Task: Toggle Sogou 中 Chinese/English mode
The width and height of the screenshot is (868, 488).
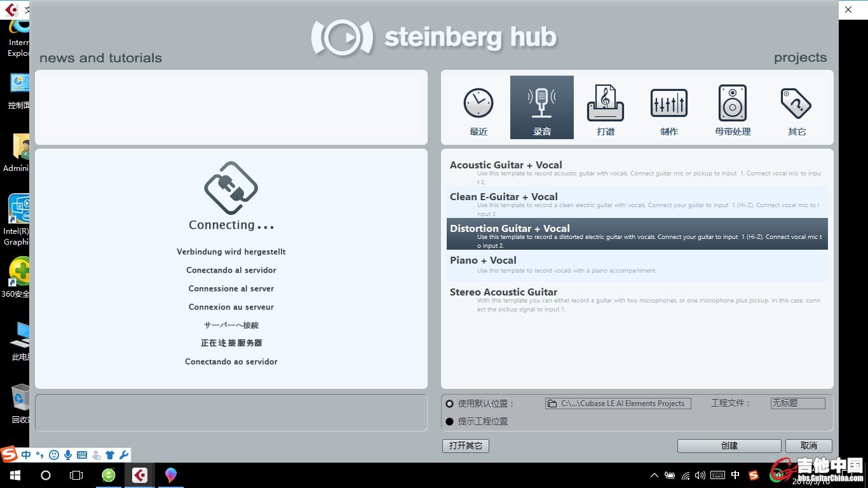Action: click(x=26, y=455)
